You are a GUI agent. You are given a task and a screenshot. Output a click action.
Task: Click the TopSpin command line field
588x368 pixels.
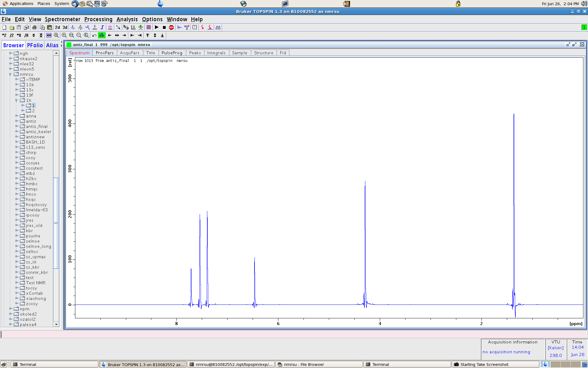tap(293, 334)
